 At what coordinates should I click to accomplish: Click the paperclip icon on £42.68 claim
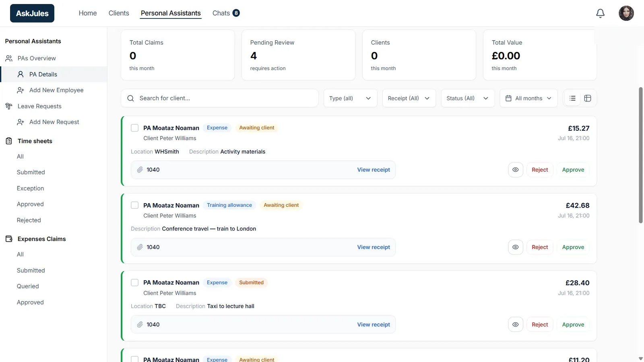coord(140,247)
